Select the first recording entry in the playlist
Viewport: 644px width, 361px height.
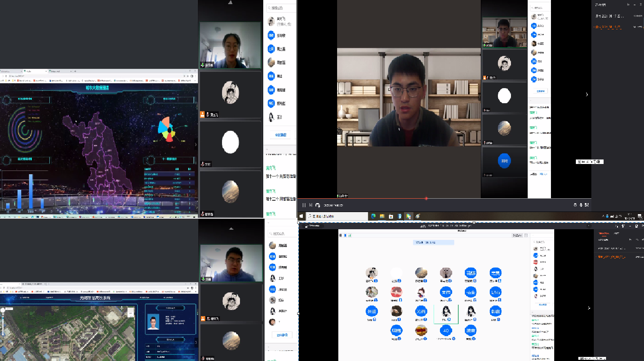(x=610, y=16)
